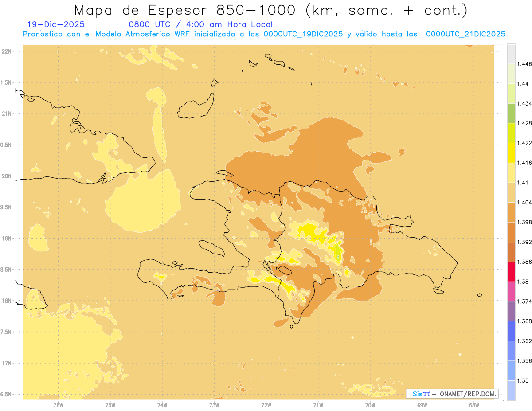The image size is (532, 411).
Task: Click the latitude label '9.5N'
Action: [x=6, y=207]
